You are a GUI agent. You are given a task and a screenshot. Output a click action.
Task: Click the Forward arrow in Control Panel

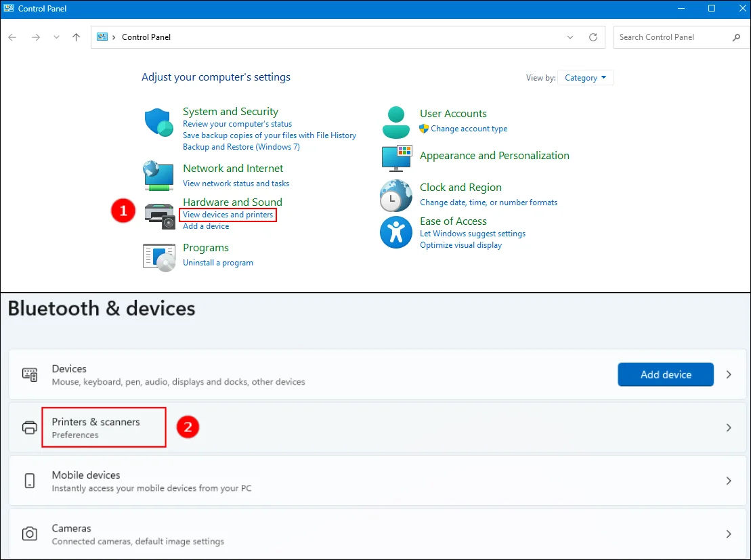35,37
